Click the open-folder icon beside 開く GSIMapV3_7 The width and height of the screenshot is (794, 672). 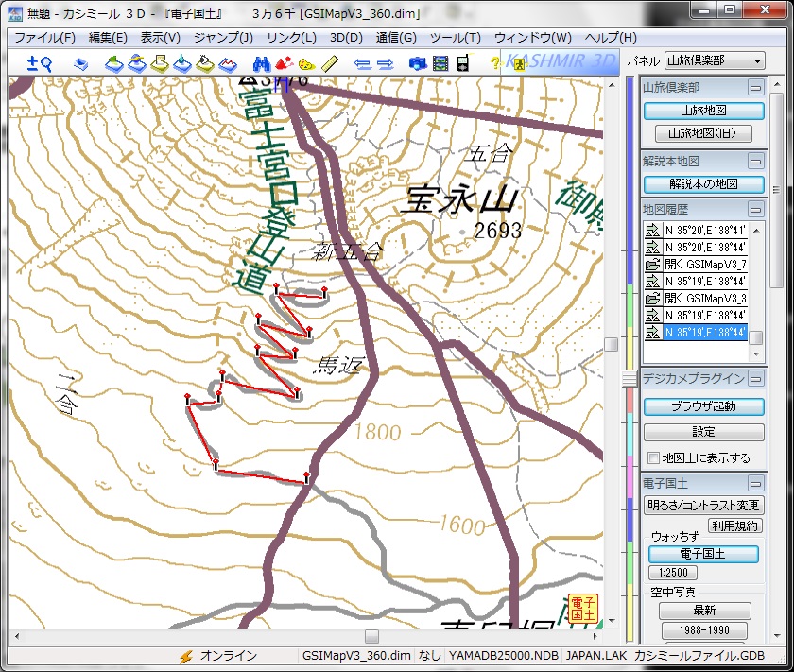pos(653,265)
